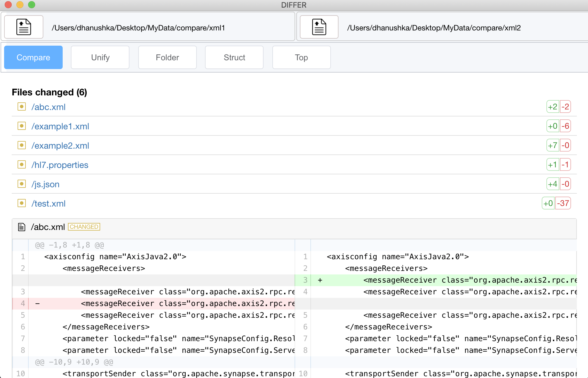Jump to Top with the Top button
This screenshot has width=588, height=378.
click(301, 57)
